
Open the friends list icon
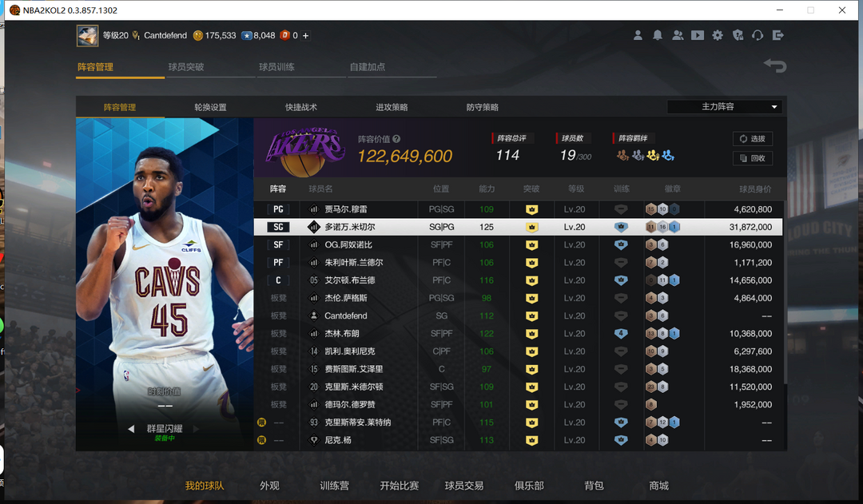pyautogui.click(x=678, y=35)
